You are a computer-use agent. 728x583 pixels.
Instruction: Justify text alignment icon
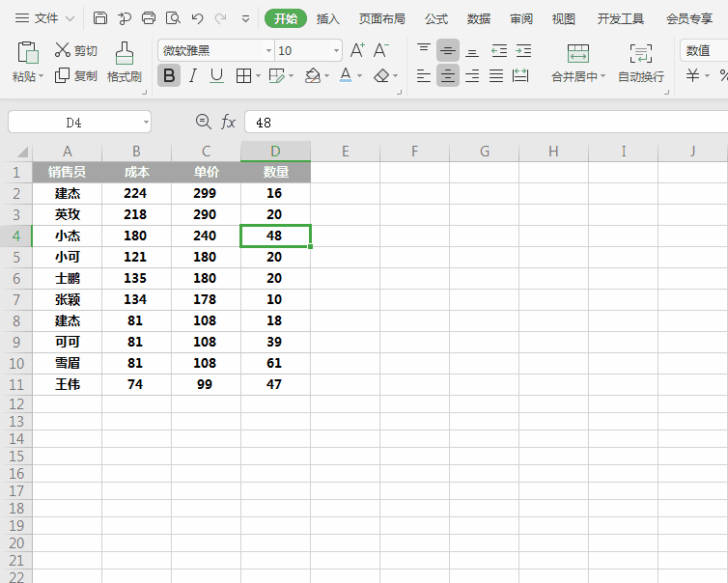click(496, 75)
